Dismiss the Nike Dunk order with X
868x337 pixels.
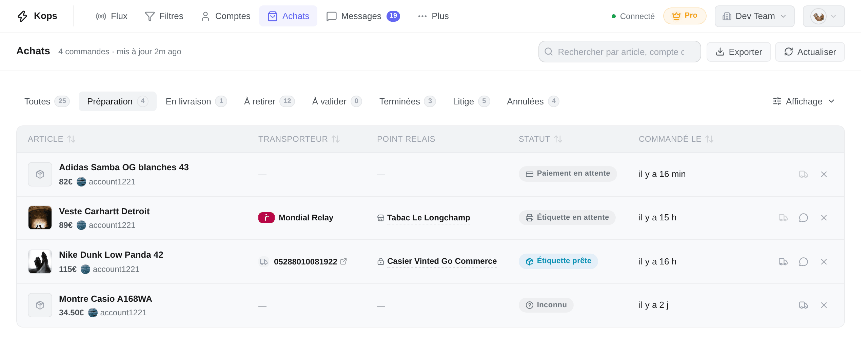pyautogui.click(x=824, y=262)
